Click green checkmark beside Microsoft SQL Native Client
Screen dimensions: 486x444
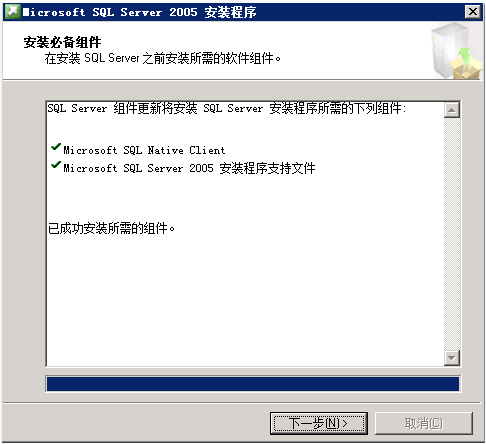56,147
